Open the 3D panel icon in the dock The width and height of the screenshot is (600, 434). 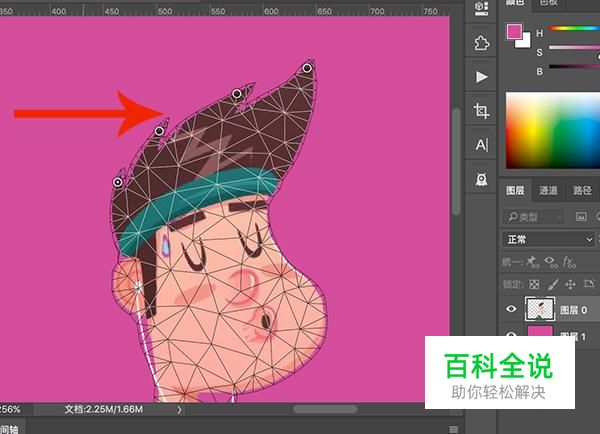(x=481, y=8)
